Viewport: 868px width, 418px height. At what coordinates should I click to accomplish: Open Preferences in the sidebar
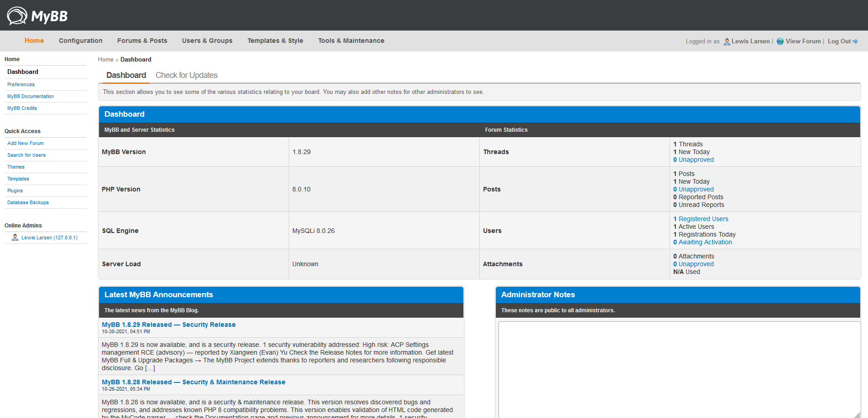[x=21, y=84]
